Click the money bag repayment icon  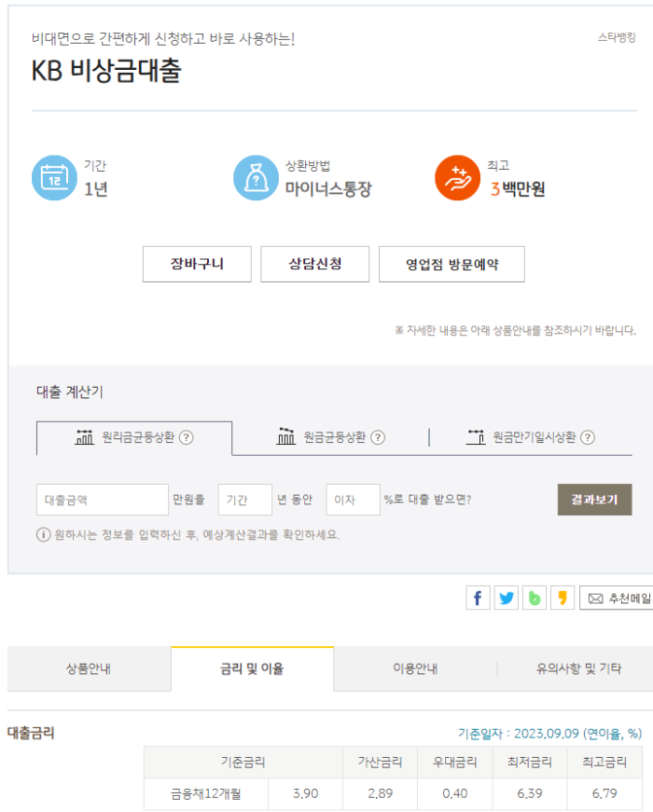[256, 178]
